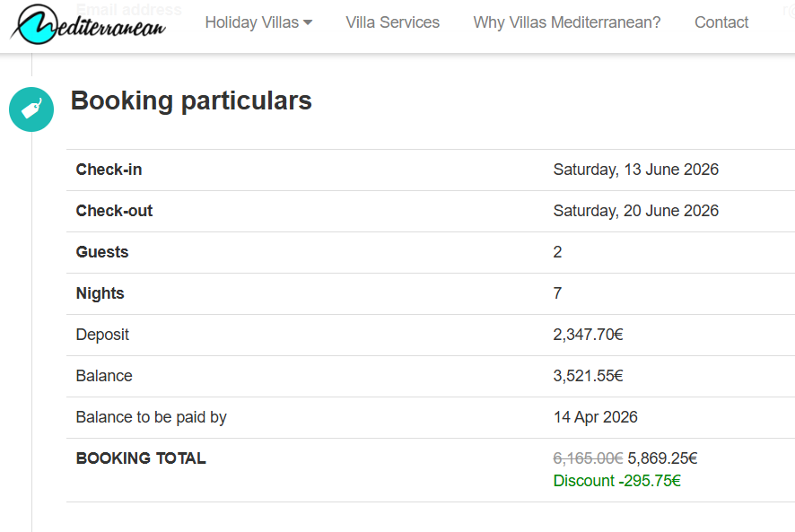Screen dimensions: 795x532
Task: Go to the Contact page
Action: pos(721,22)
